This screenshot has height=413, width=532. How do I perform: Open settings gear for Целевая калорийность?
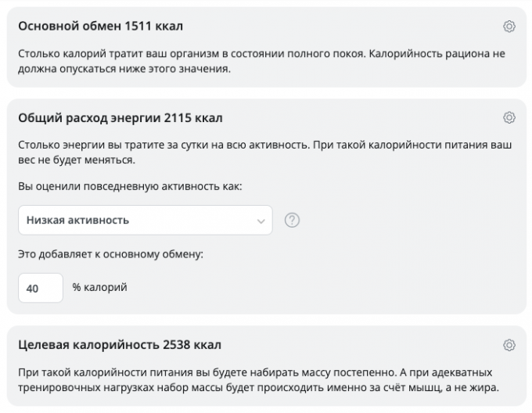[509, 345]
